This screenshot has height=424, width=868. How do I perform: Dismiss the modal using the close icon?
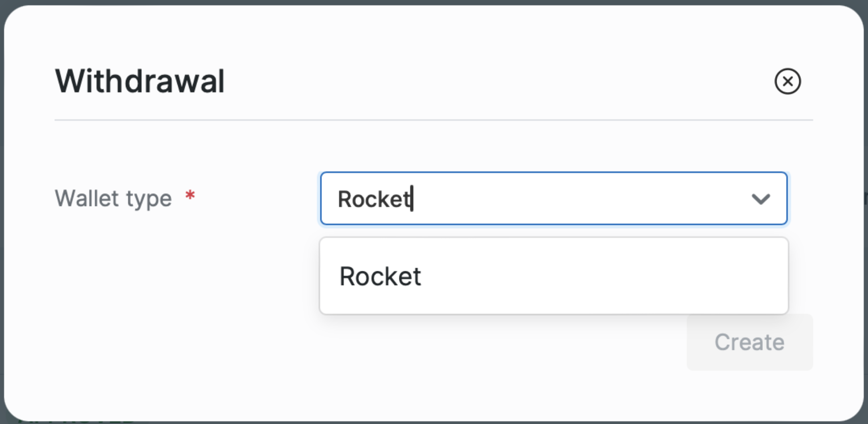(788, 82)
